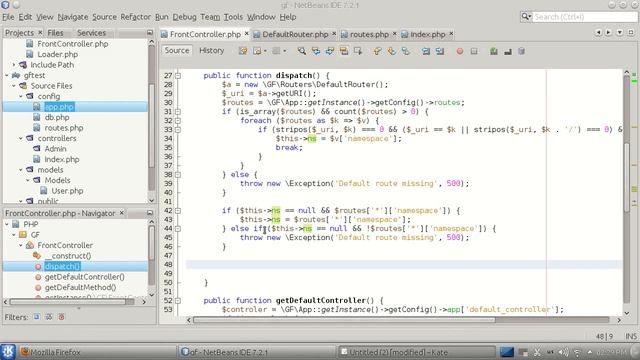Click the show-desktop blue taskbar icon
The height and width of the screenshot is (360, 640).
point(507,352)
